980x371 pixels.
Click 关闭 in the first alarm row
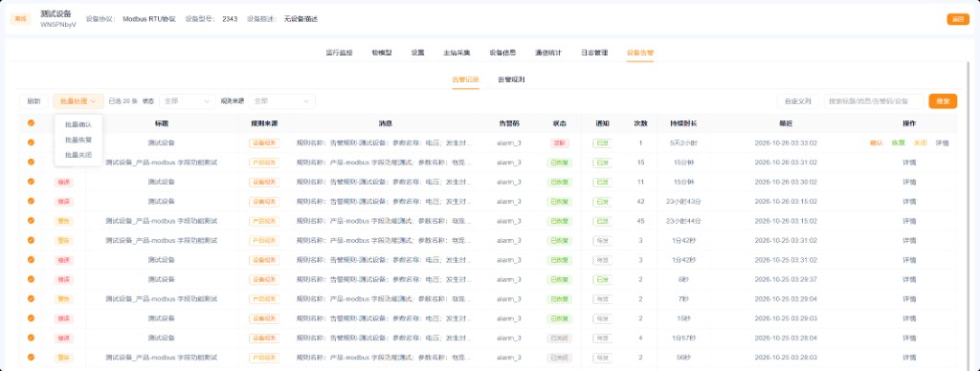(x=920, y=143)
